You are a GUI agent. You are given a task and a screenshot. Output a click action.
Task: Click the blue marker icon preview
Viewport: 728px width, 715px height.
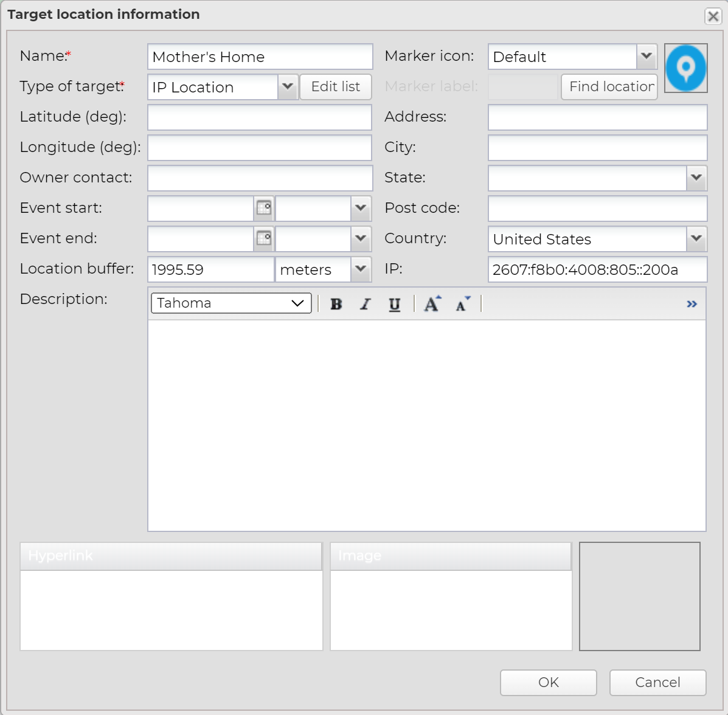click(685, 68)
